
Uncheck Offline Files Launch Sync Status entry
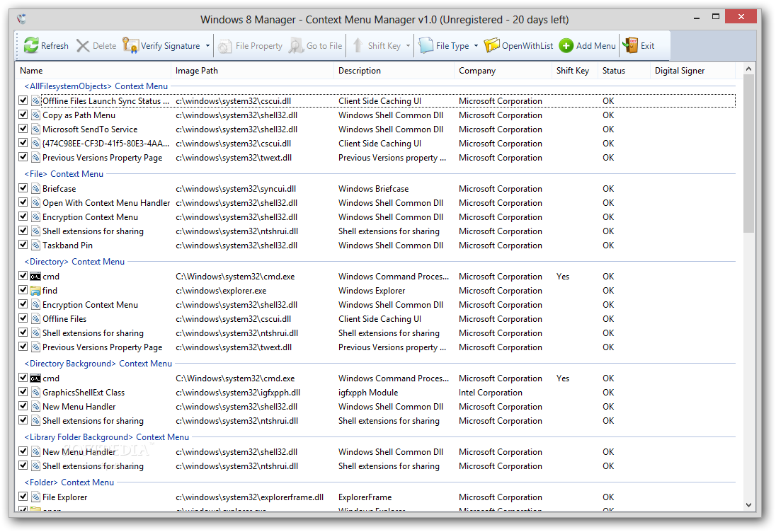(23, 100)
